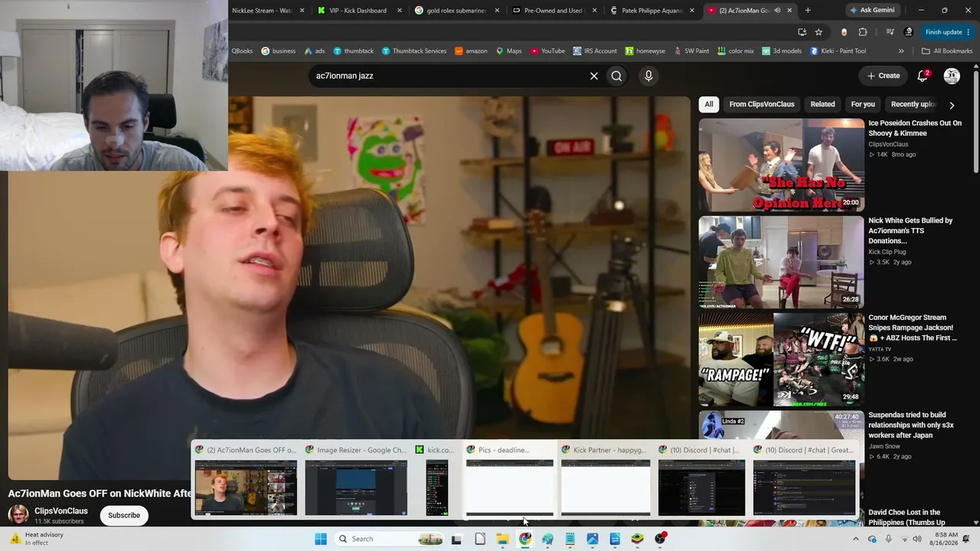Open the Kleki - Paint Tool bookmark
Screen dimensions: 980x551
click(838, 51)
